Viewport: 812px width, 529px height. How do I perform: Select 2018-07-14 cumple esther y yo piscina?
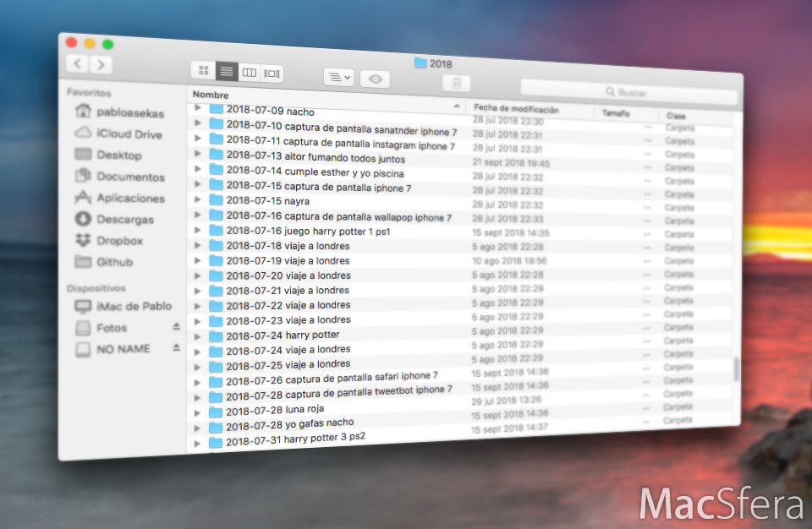coord(315,172)
